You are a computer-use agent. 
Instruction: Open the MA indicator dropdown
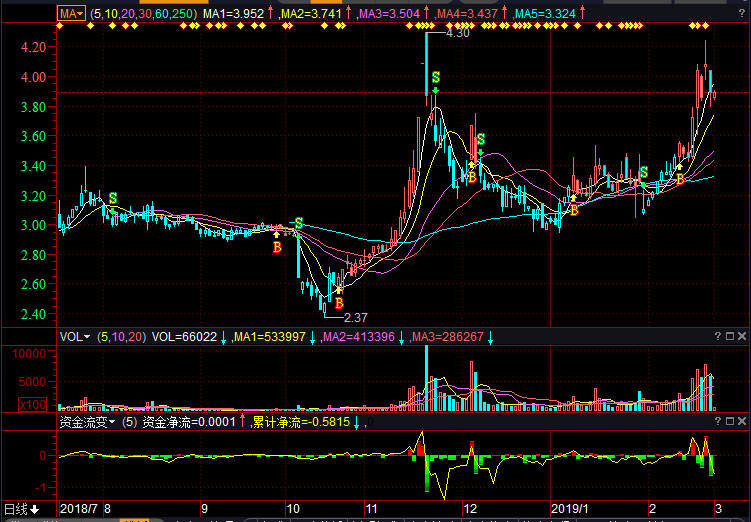(x=70, y=14)
